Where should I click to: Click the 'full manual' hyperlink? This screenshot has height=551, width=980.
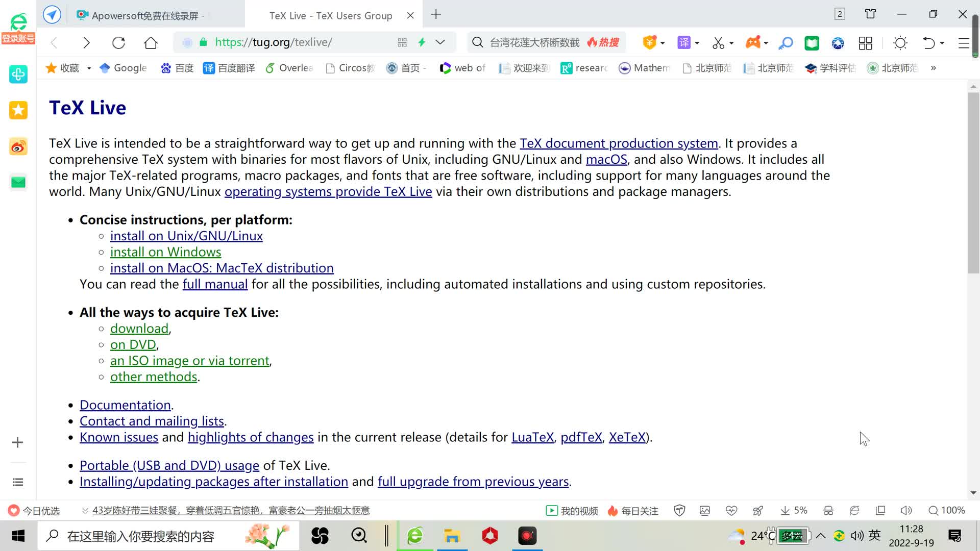215,284
